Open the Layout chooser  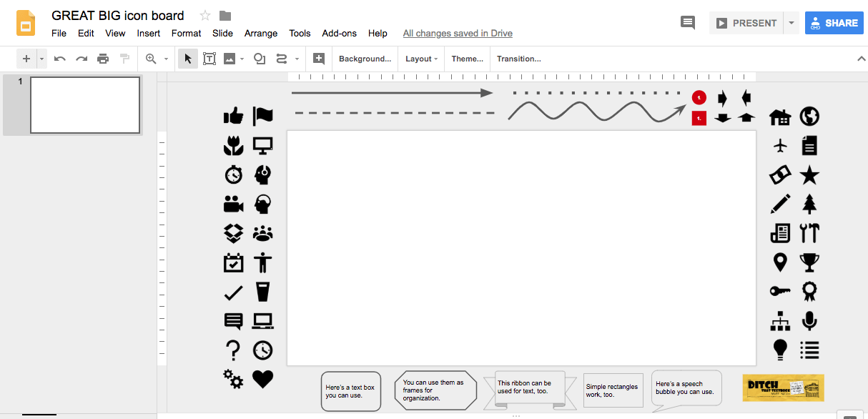[420, 59]
